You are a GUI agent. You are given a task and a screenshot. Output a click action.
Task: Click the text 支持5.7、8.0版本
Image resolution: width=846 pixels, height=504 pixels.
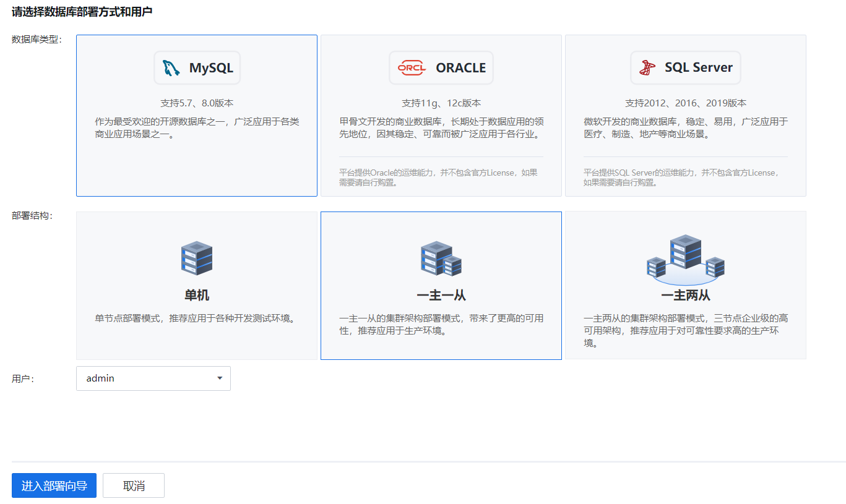point(197,103)
